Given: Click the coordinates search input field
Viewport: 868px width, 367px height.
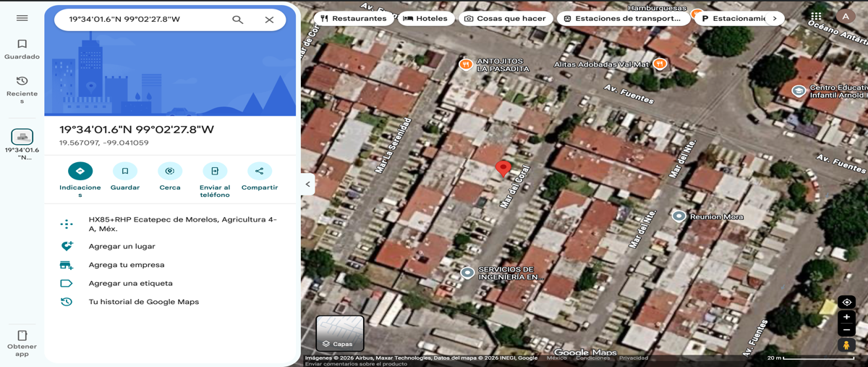Looking at the screenshot, I should [143, 20].
